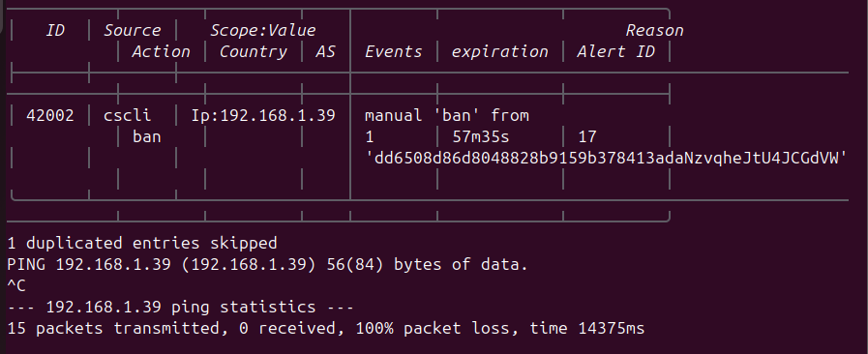Click the Action column header

tap(161, 52)
